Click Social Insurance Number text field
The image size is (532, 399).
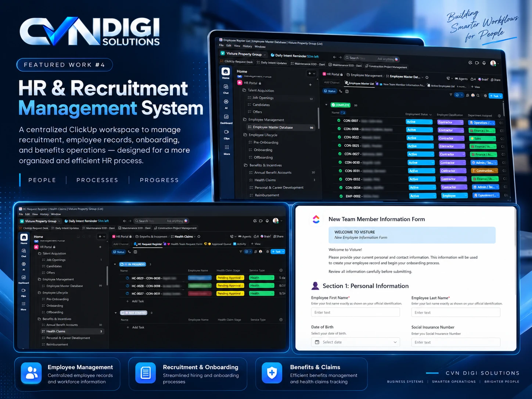tap(456, 342)
